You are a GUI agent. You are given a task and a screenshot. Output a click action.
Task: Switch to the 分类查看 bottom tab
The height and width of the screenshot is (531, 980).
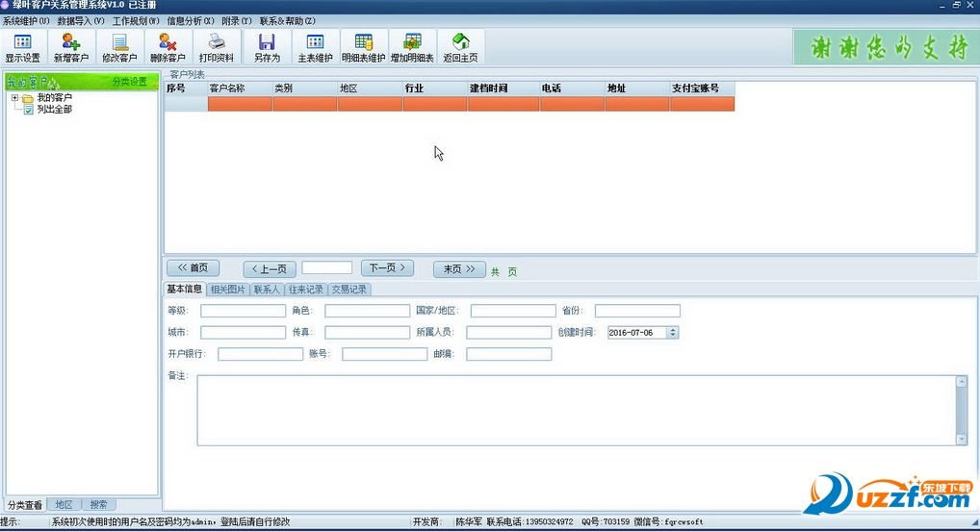point(25,505)
